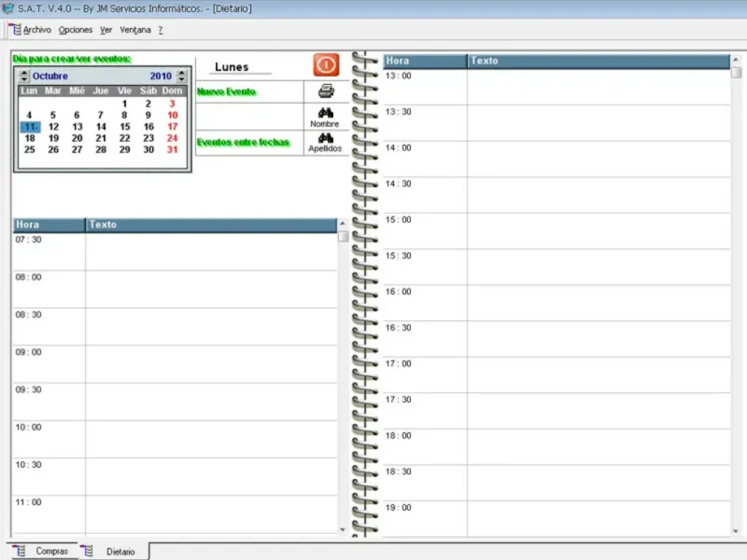Click the 13 : 00 time row text cell
The width and height of the screenshot is (747, 560).
click(599, 87)
